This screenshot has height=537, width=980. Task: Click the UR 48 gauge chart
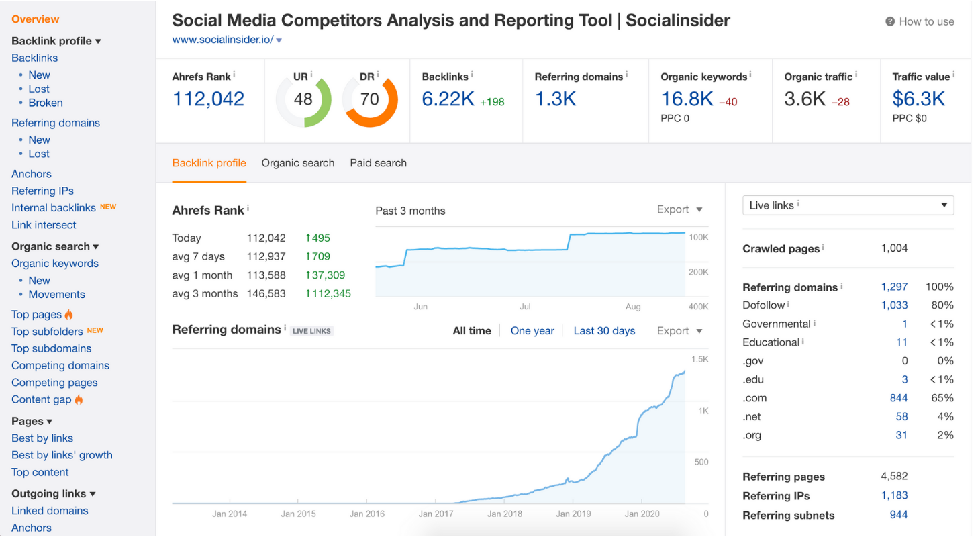pos(303,100)
